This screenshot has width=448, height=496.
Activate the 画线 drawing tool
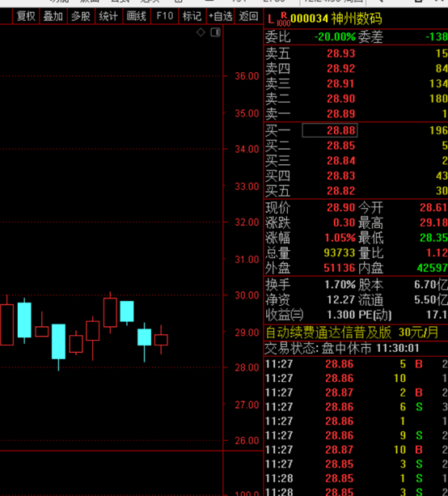pyautogui.click(x=137, y=16)
